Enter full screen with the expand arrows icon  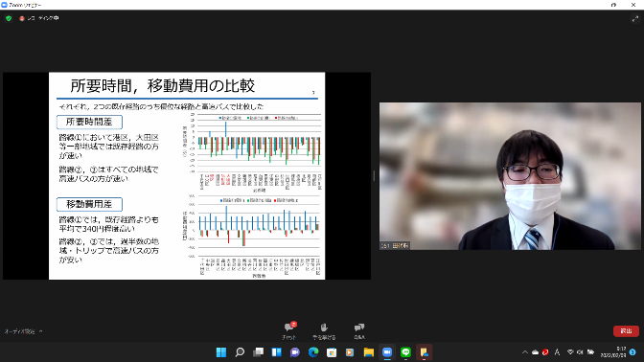(x=635, y=18)
